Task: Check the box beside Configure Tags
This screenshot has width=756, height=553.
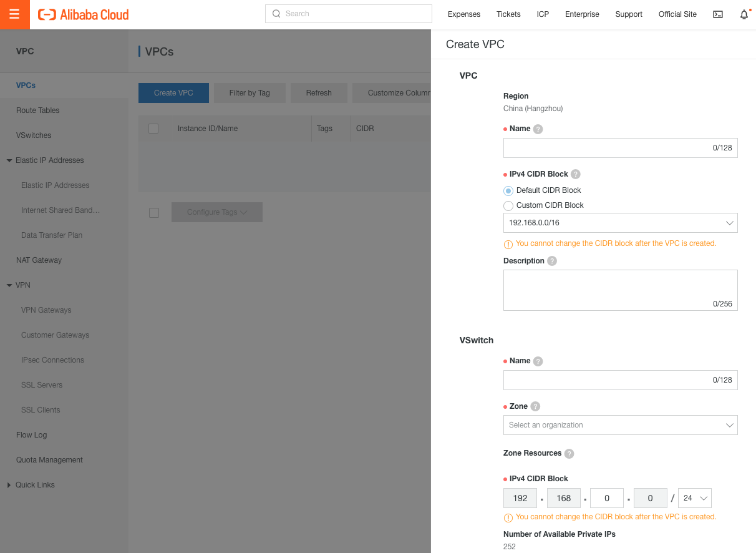Action: pyautogui.click(x=154, y=213)
